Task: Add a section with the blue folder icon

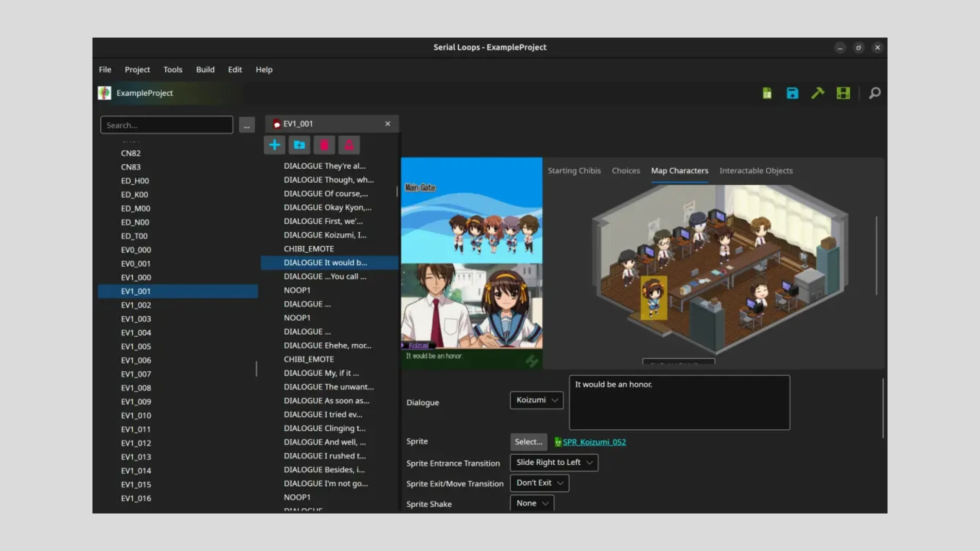Action: coord(299,145)
